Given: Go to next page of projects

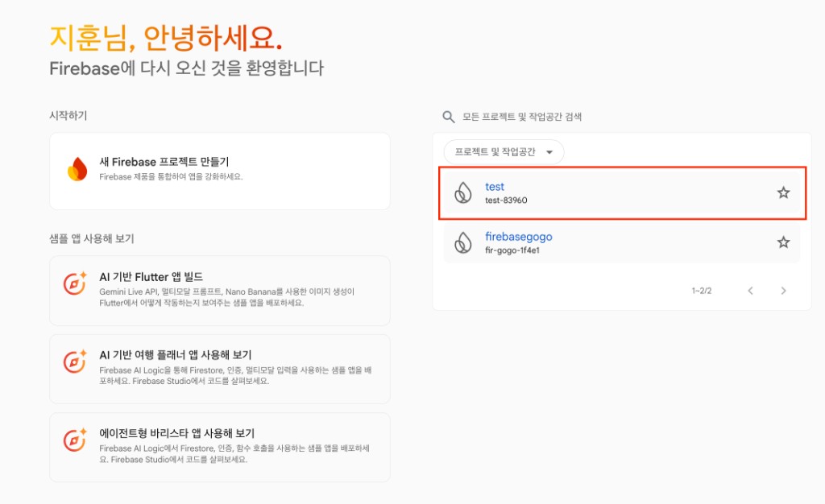Looking at the screenshot, I should tap(783, 291).
